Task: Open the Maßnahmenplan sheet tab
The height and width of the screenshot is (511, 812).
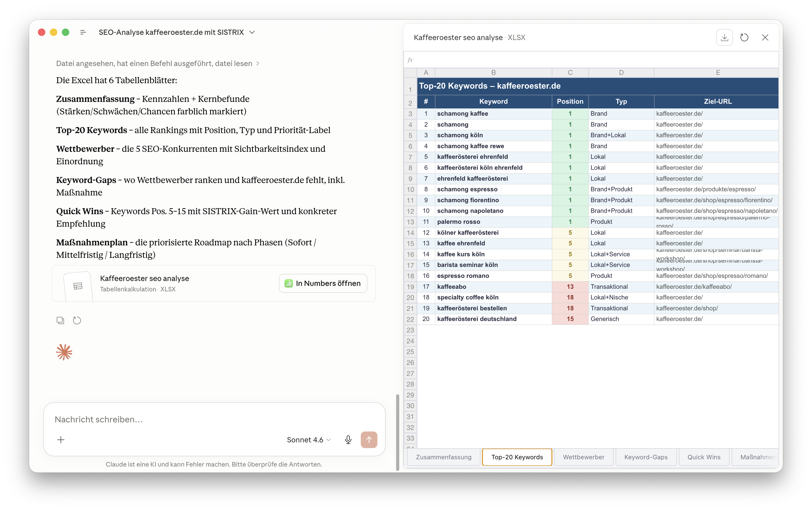Action: [x=755, y=457]
